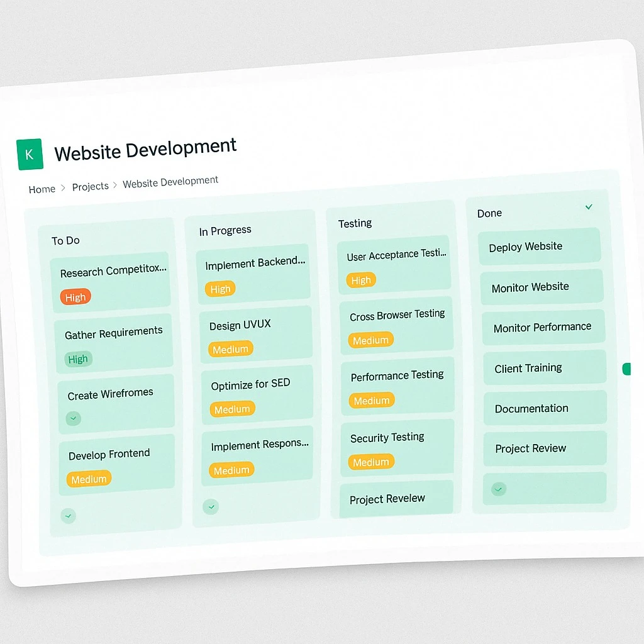Viewport: 644px width, 644px height.
Task: Open the Deploy Website card
Action: click(539, 246)
